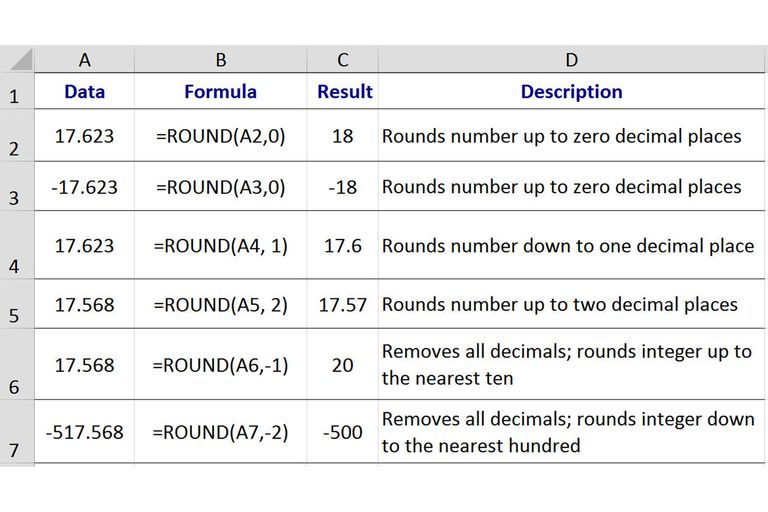
Task: Select data cell with -517.568
Action: (x=84, y=432)
